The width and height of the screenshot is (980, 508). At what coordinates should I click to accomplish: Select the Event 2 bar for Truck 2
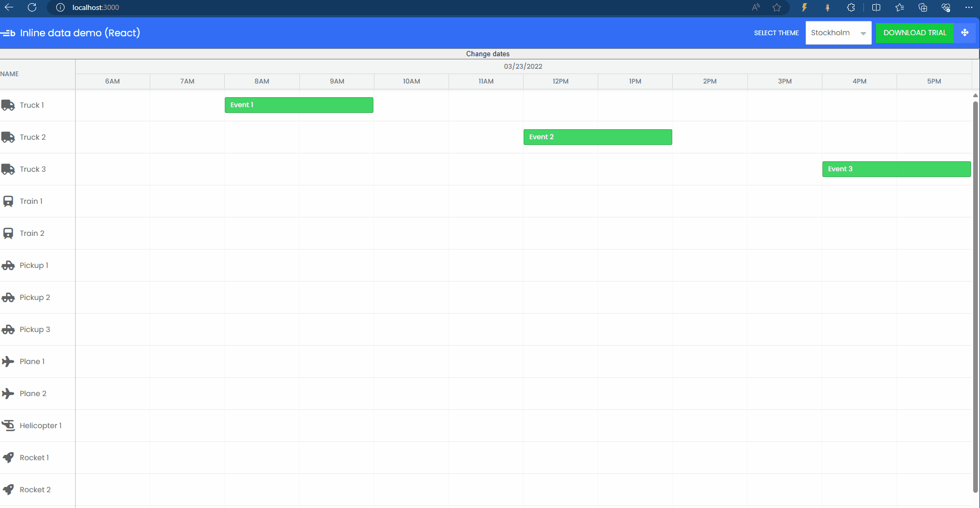pos(597,137)
